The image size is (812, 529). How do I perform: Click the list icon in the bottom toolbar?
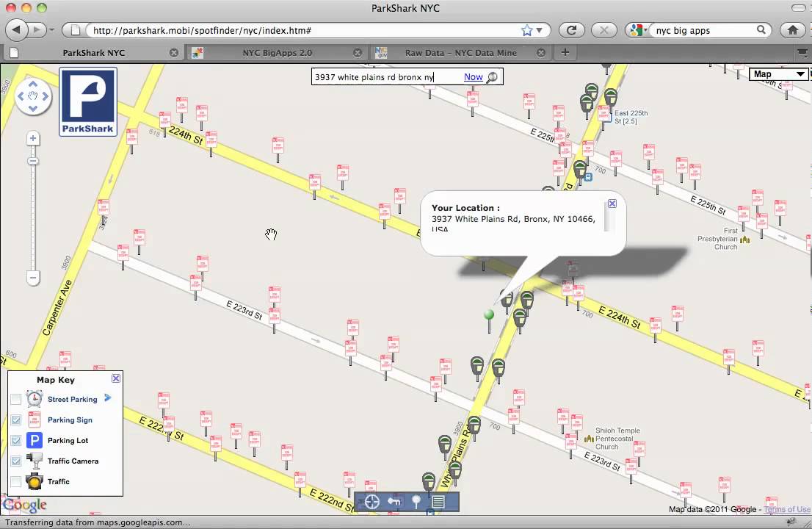coord(438,502)
